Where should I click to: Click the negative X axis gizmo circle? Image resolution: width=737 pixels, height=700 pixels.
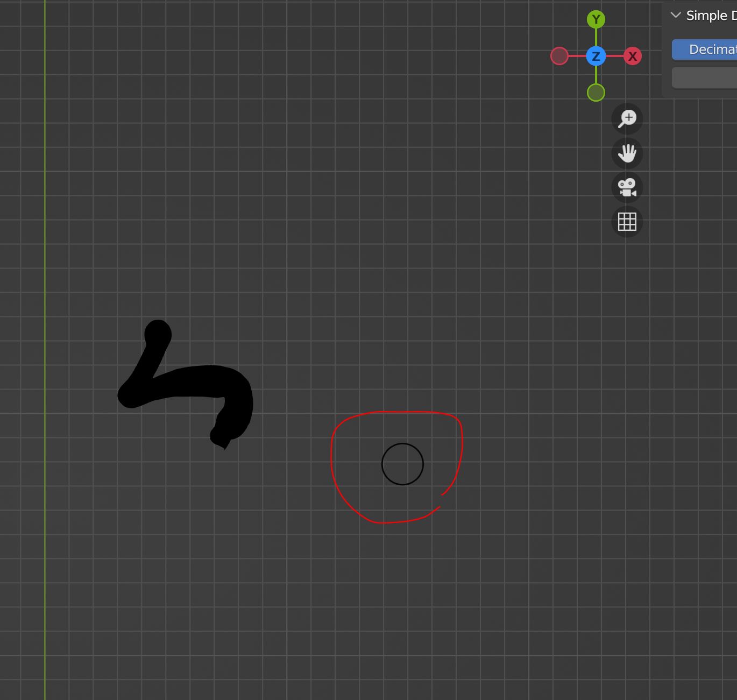pyautogui.click(x=559, y=56)
